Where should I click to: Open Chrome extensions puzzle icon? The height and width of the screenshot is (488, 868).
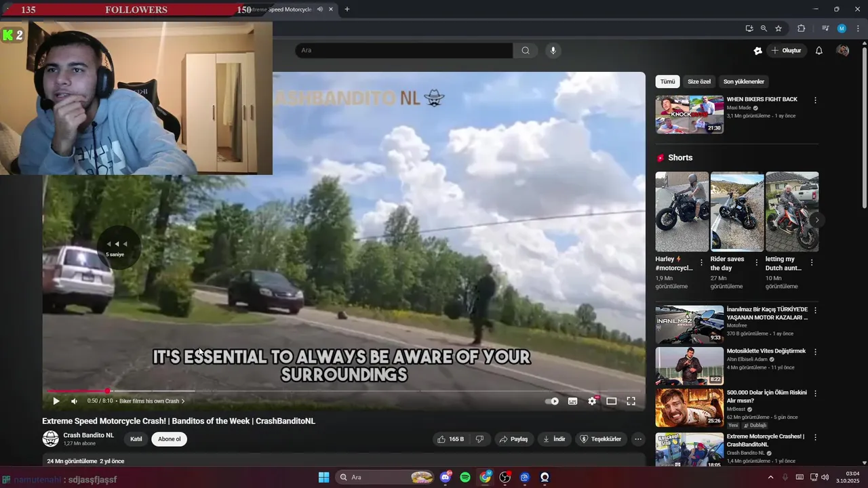801,28
